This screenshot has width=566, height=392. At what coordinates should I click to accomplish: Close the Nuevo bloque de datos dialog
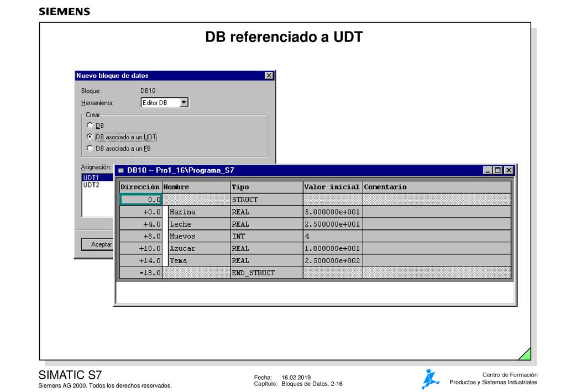269,75
